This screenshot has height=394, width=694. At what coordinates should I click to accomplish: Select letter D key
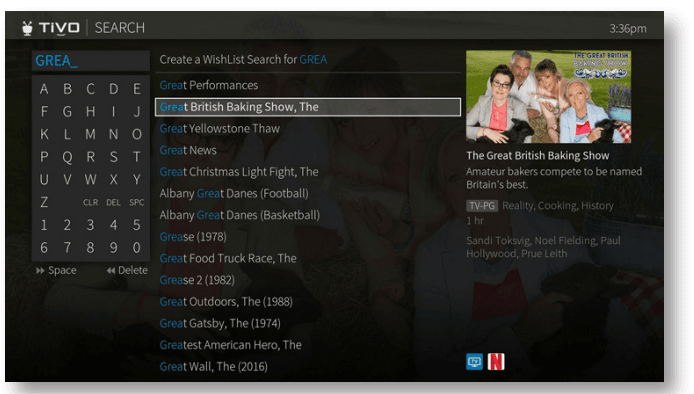point(114,89)
